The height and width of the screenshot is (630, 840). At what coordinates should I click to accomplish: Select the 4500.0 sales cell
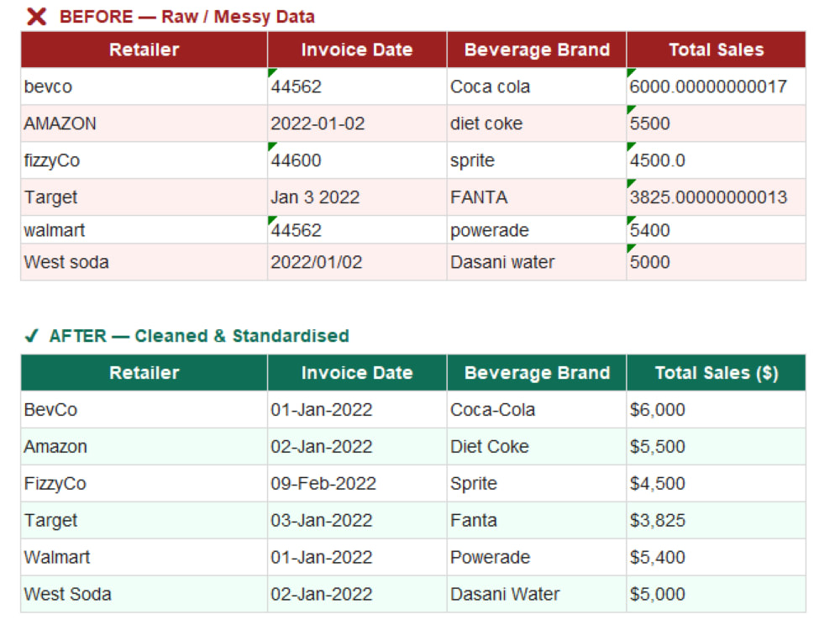click(x=717, y=160)
